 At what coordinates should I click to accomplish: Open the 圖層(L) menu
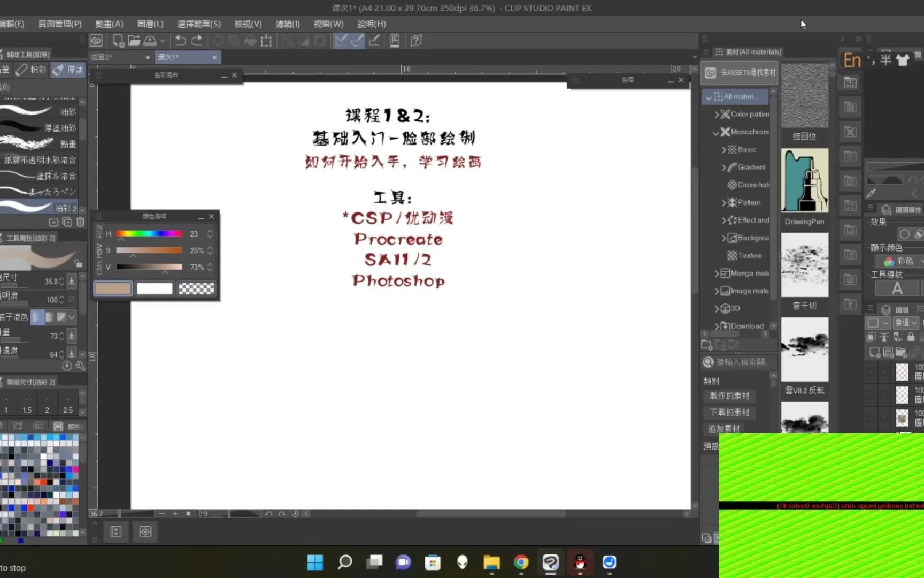[150, 24]
